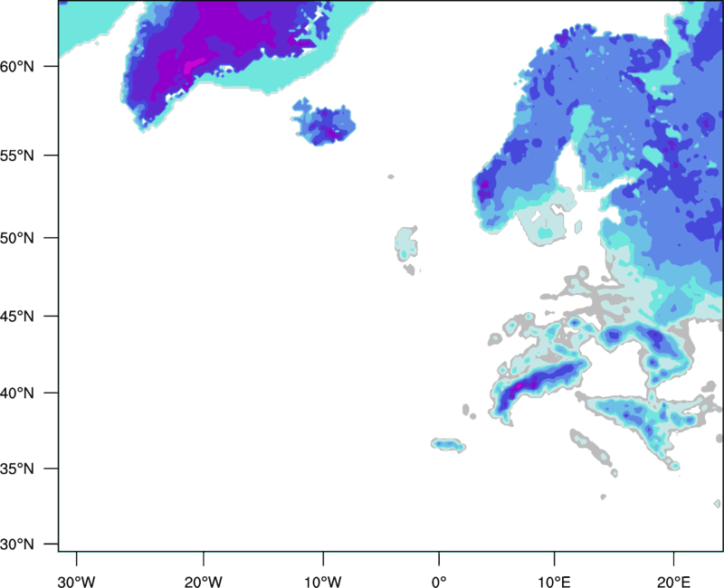Click the 10°E longitude label
724x588 pixels.
(554, 582)
